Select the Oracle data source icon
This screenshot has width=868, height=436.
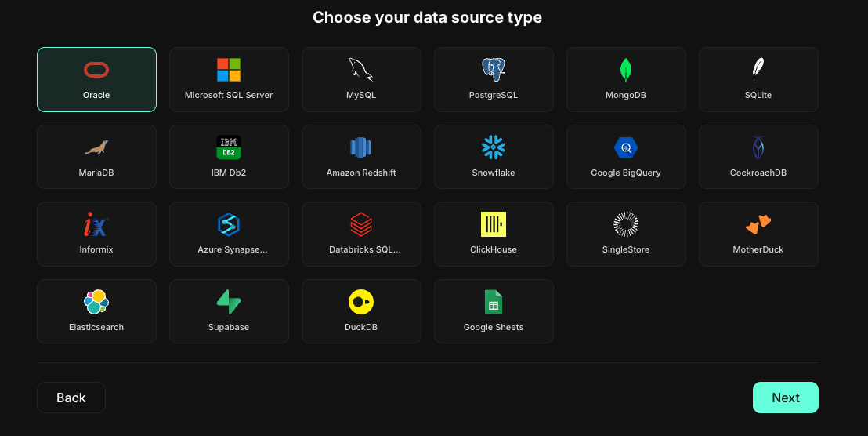pyautogui.click(x=96, y=70)
